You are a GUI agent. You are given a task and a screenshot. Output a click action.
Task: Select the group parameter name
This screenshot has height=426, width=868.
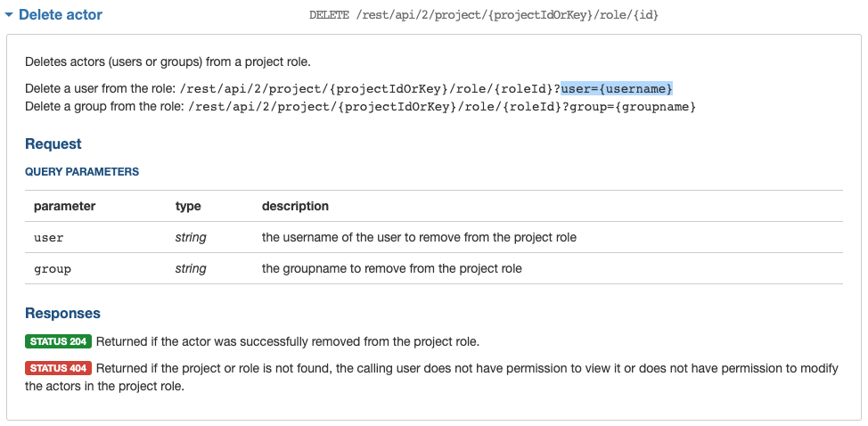(52, 269)
